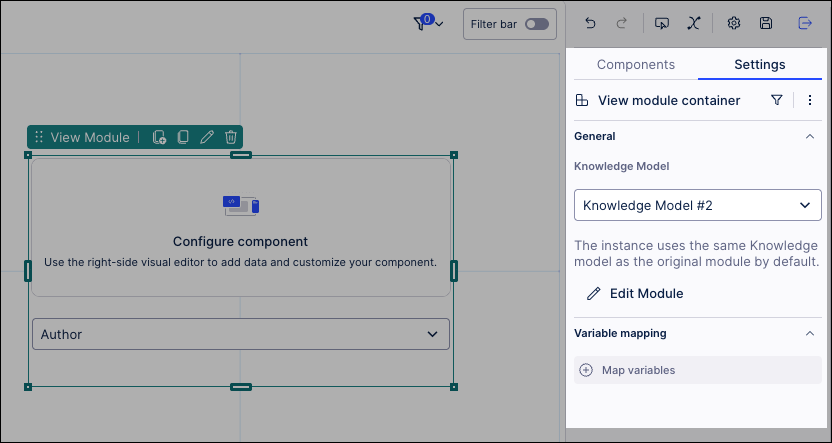Switch to the Components tab
The width and height of the screenshot is (832, 443).
point(636,64)
